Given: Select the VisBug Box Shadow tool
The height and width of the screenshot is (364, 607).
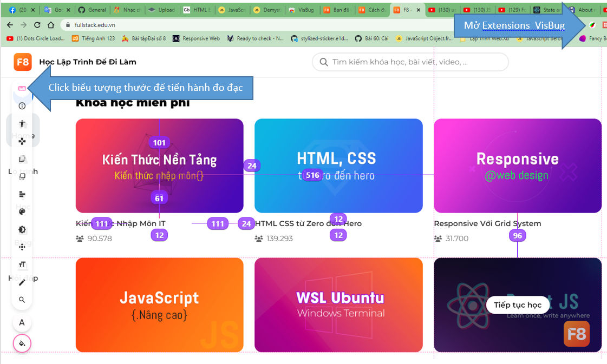Looking at the screenshot, I should pyautogui.click(x=22, y=229).
